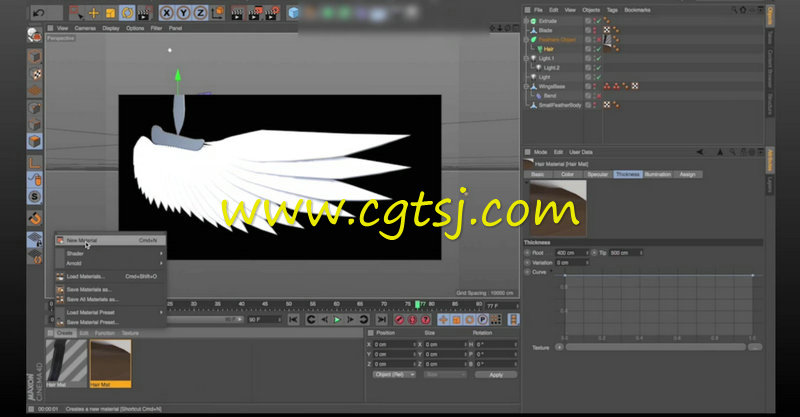Choose Save Material Preset... entry
The height and width of the screenshot is (417, 800).
click(x=110, y=322)
